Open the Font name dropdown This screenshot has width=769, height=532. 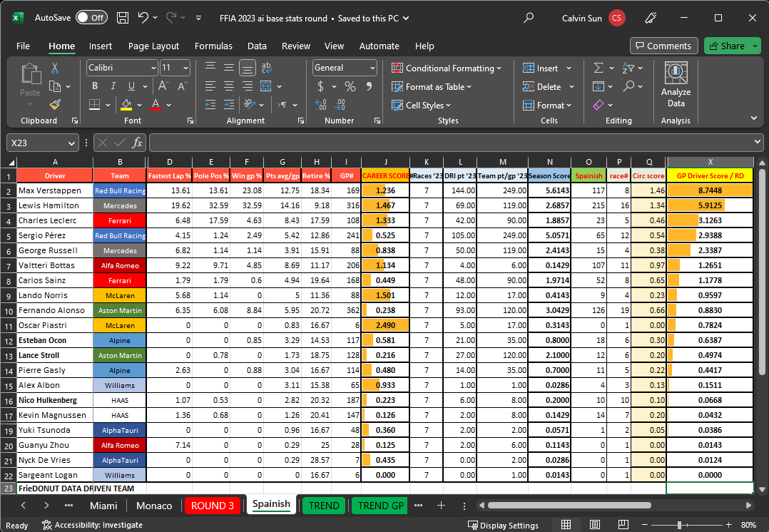coord(153,68)
